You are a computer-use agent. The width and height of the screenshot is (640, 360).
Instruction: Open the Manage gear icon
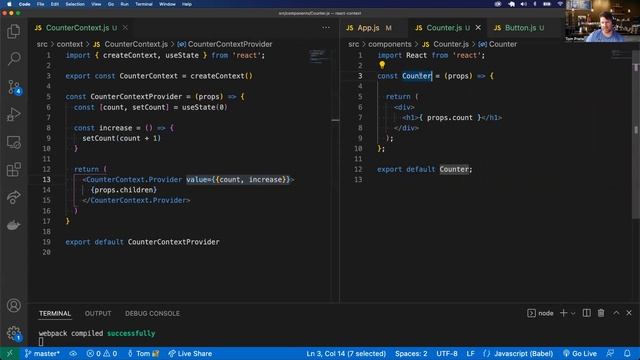point(13,333)
